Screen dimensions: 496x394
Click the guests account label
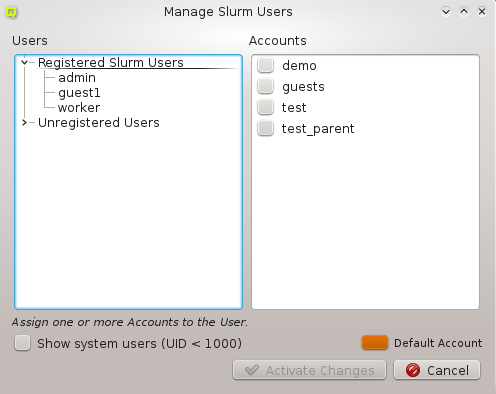click(x=303, y=87)
